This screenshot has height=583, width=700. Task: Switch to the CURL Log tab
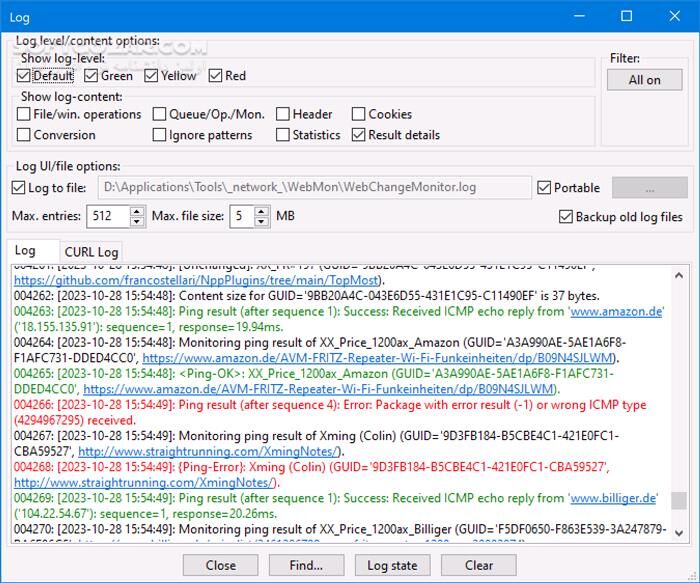tap(91, 252)
